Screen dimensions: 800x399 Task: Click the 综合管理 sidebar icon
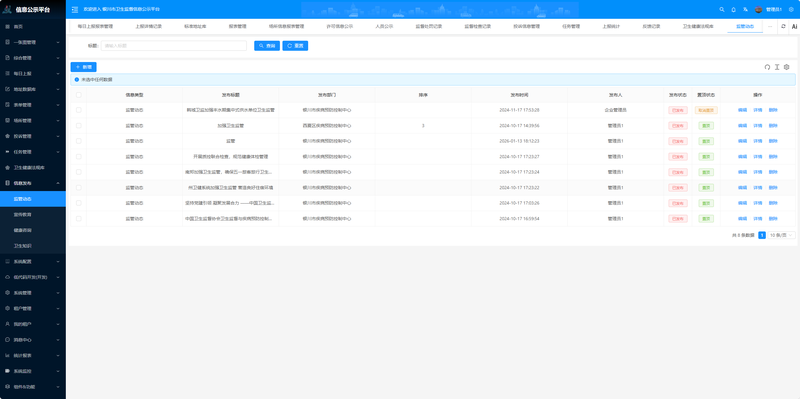[7, 58]
